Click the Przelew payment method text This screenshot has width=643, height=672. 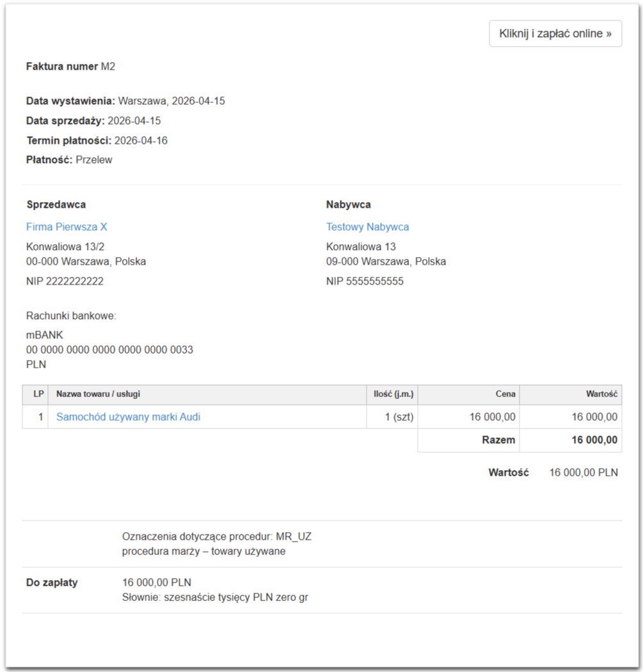tap(94, 160)
